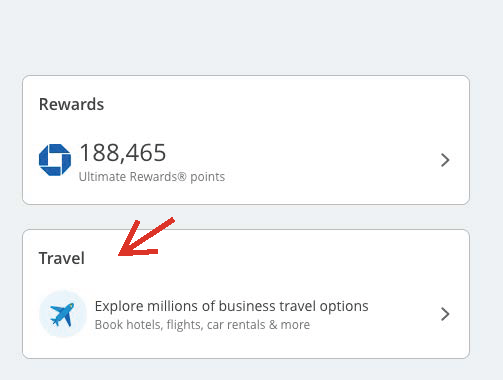The width and height of the screenshot is (503, 380).
Task: Click the registered trademark symbol after Rewards
Action: click(x=182, y=176)
